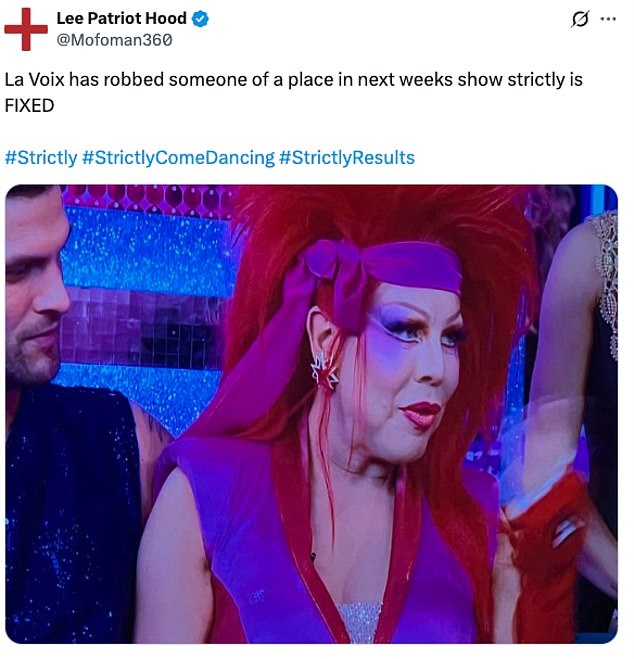This screenshot has height=659, width=634.
Task: Open the #StrictlyComeDancing hashtag
Action: [x=178, y=158]
